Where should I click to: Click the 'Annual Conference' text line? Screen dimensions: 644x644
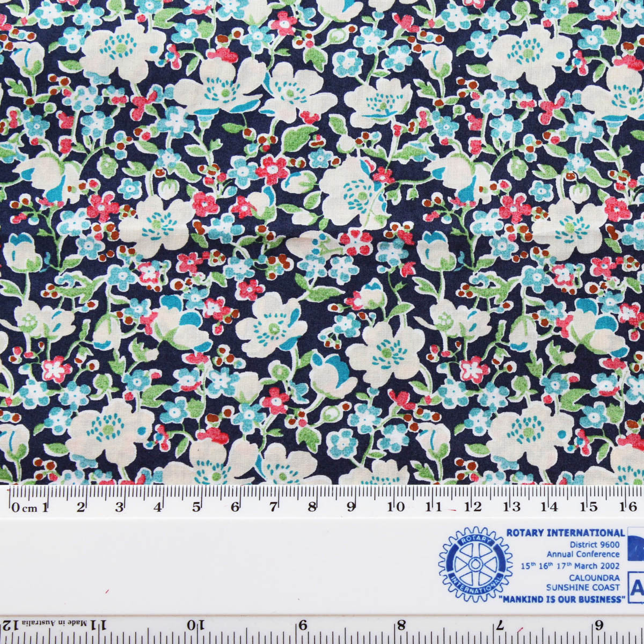[583, 554]
